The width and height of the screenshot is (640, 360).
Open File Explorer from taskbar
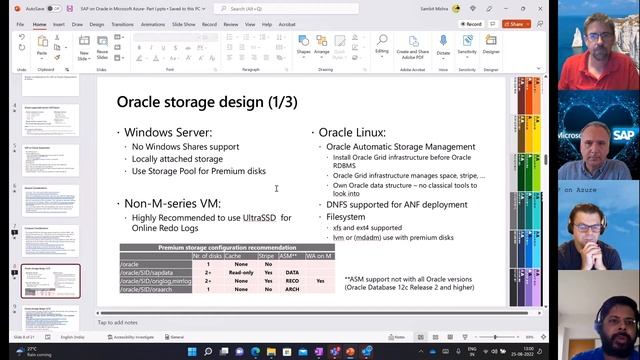[271, 351]
